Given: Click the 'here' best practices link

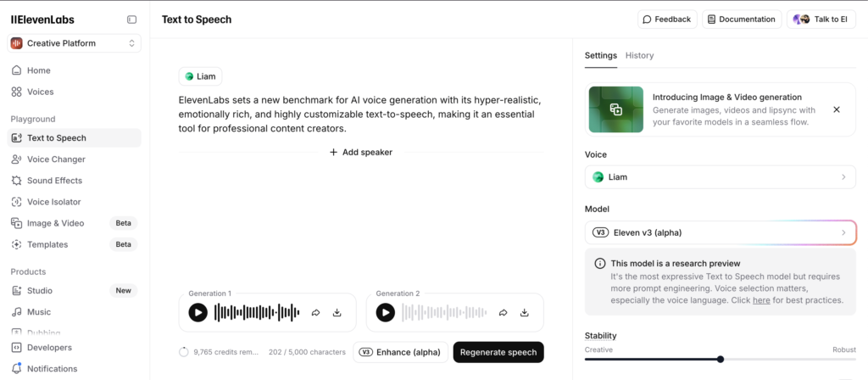Looking at the screenshot, I should point(761,300).
